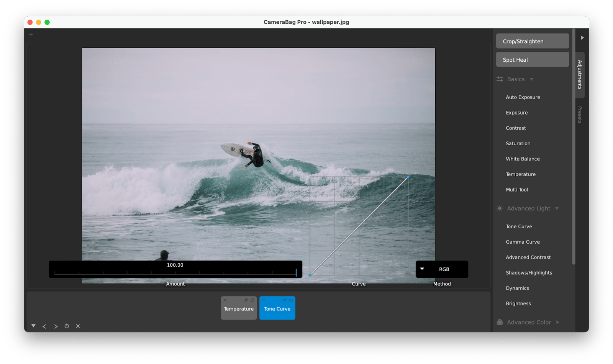Toggle all adjustments with bottom-bar power icon
This screenshot has width=613, height=364.
click(x=67, y=326)
